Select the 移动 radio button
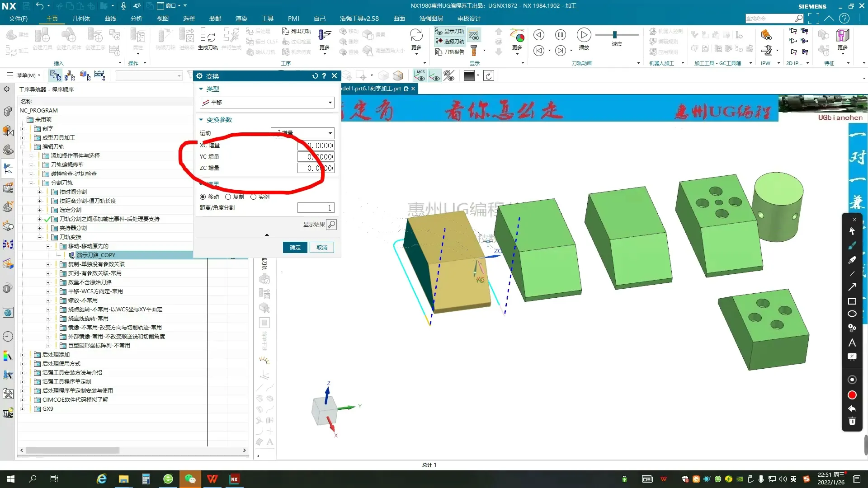The image size is (868, 488). click(203, 197)
